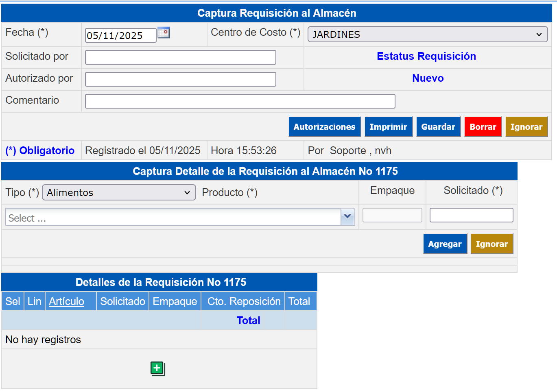Open the calendar date picker icon
This screenshot has width=557, height=392.
click(163, 33)
